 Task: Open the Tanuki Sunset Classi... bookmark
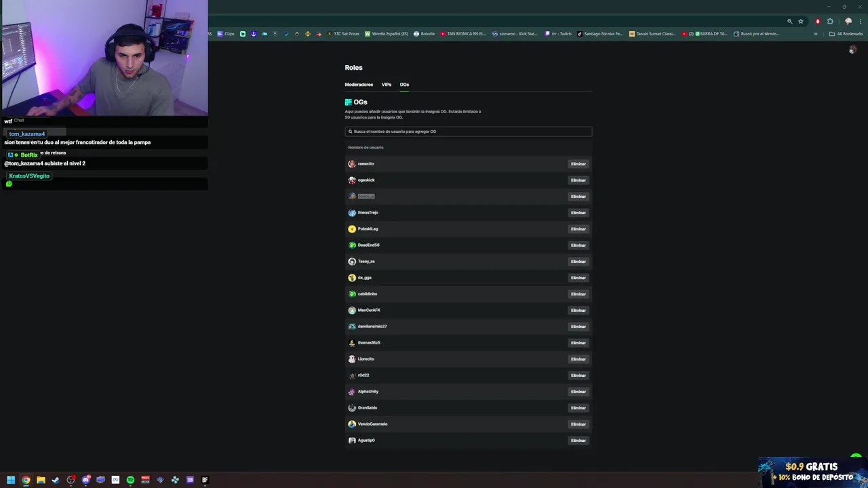[x=652, y=34]
